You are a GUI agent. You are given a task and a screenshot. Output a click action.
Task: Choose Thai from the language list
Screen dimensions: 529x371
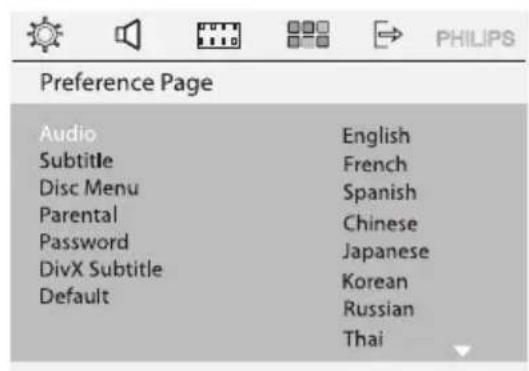pyautogui.click(x=364, y=338)
